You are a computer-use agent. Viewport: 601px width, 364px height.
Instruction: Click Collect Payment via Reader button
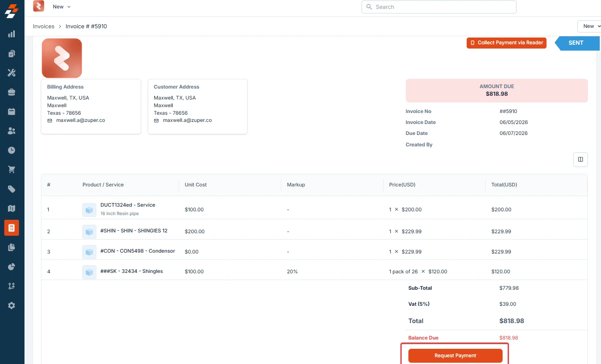pos(506,43)
